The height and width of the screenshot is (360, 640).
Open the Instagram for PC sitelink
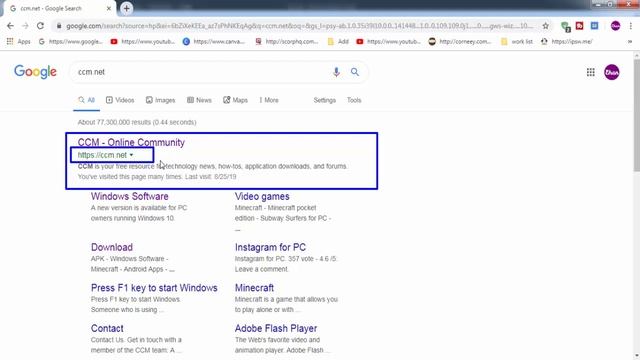(x=270, y=247)
